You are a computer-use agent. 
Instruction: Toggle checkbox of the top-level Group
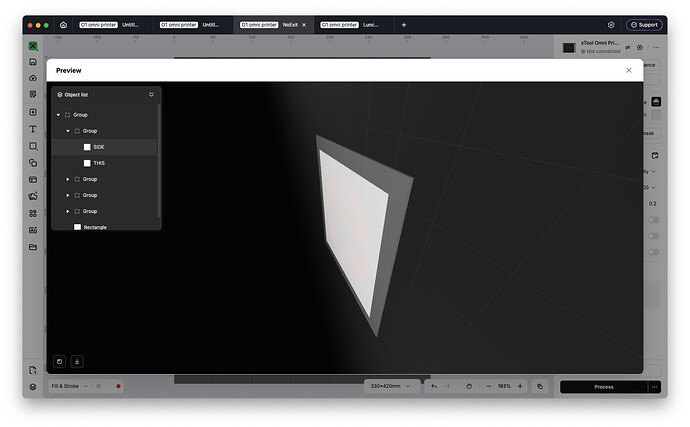pyautogui.click(x=67, y=115)
